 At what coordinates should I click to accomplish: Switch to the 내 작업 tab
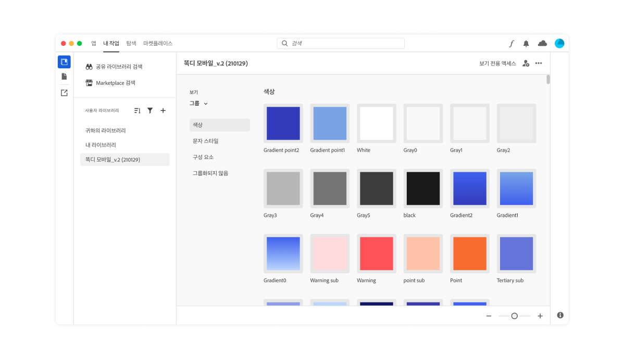click(111, 43)
